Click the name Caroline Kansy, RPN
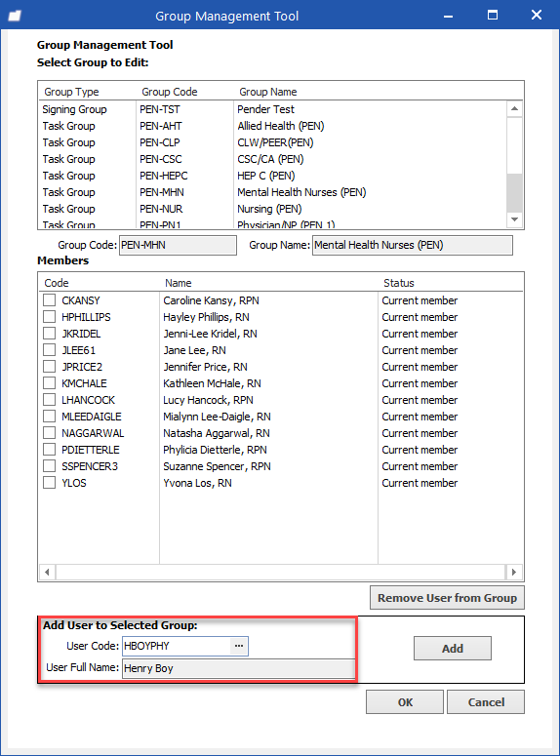Viewport: 560px width, 756px height. click(x=211, y=300)
